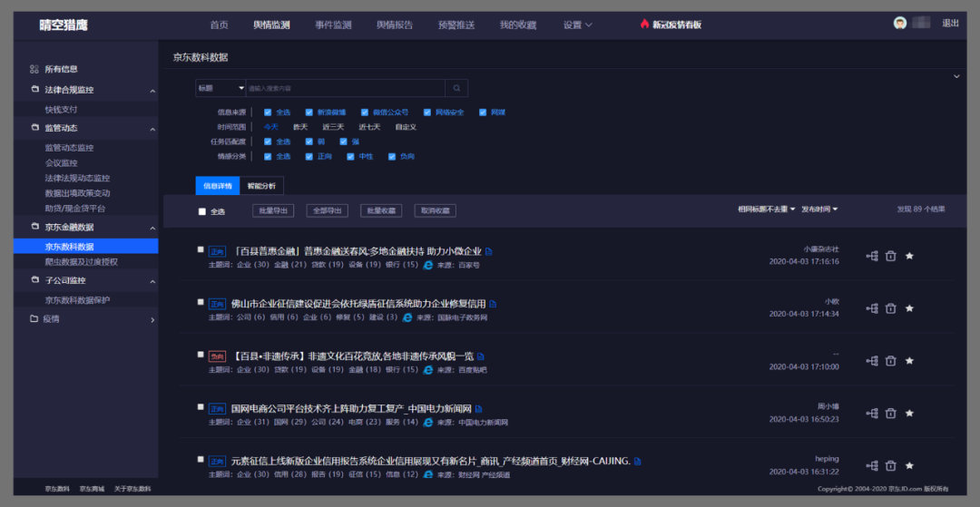Click document icon beside 国网电商公司 title
Viewport: 980px width, 507px height.
tap(479, 409)
